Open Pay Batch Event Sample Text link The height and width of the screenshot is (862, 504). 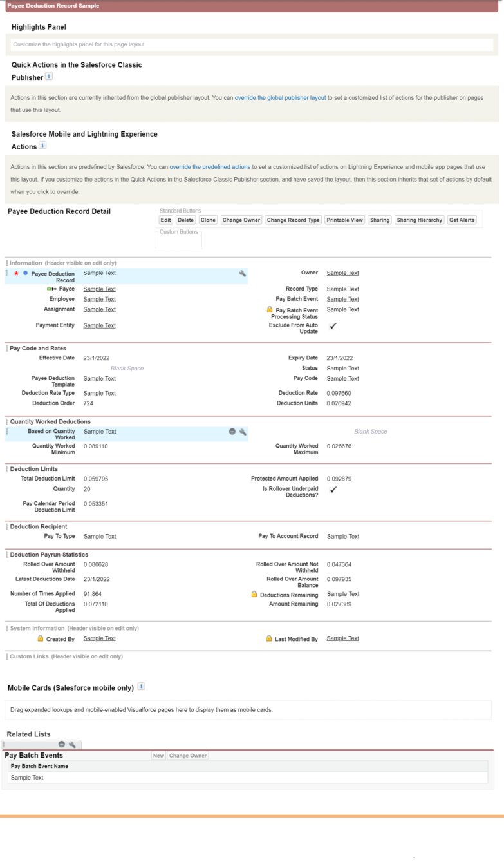(342, 300)
